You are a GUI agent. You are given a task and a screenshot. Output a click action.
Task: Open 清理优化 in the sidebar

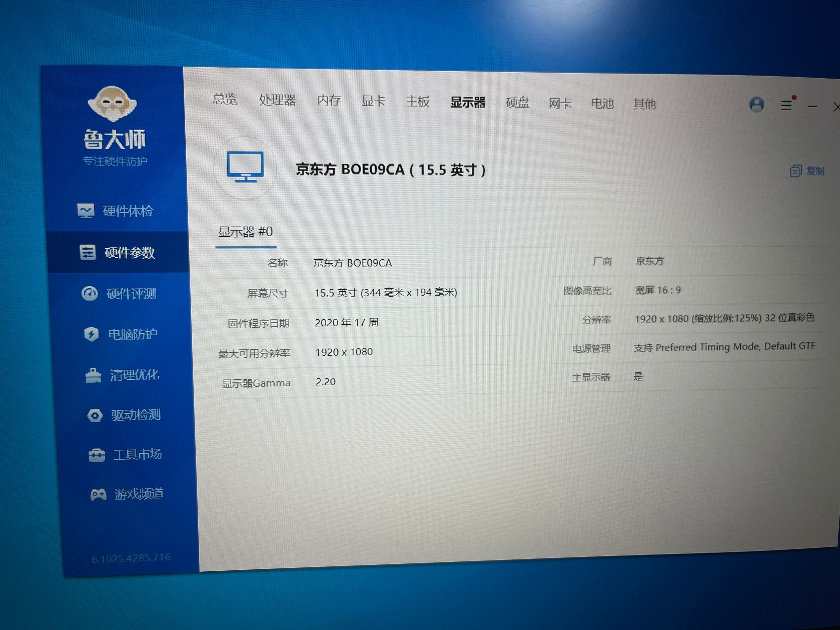tap(122, 375)
